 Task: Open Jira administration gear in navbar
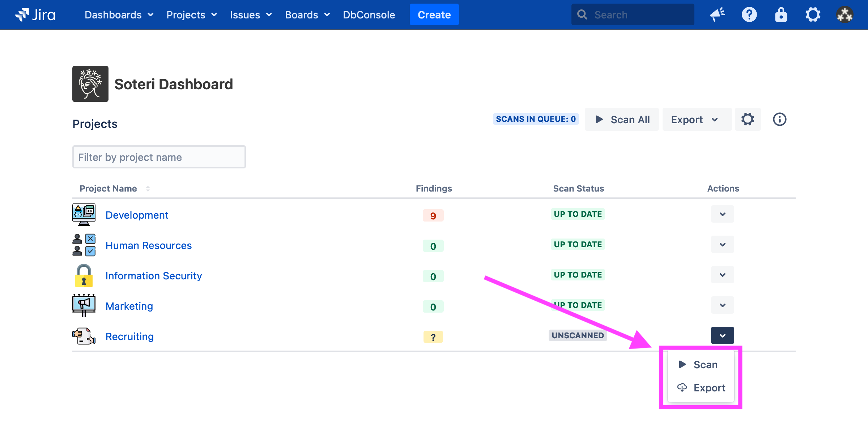click(813, 15)
